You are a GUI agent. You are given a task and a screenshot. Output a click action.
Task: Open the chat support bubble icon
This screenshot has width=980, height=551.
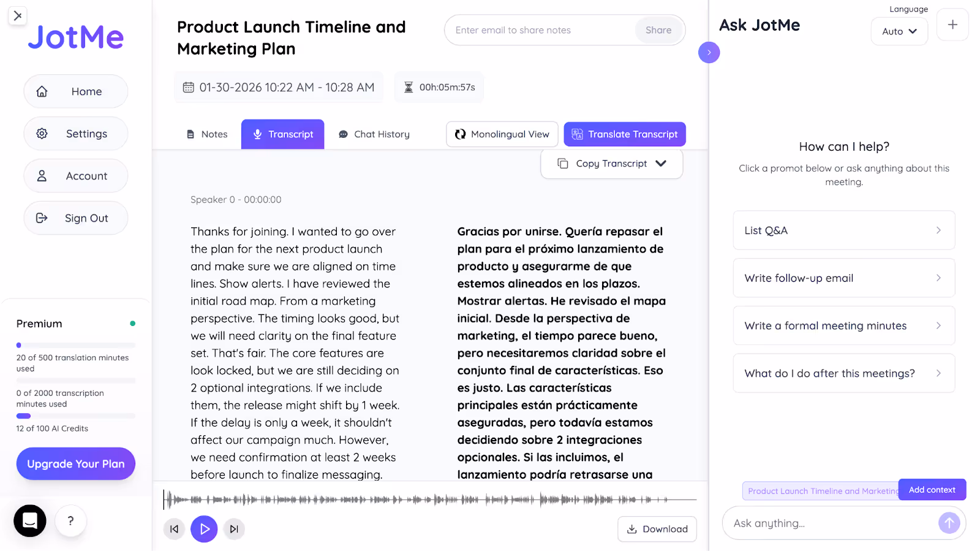[30, 521]
